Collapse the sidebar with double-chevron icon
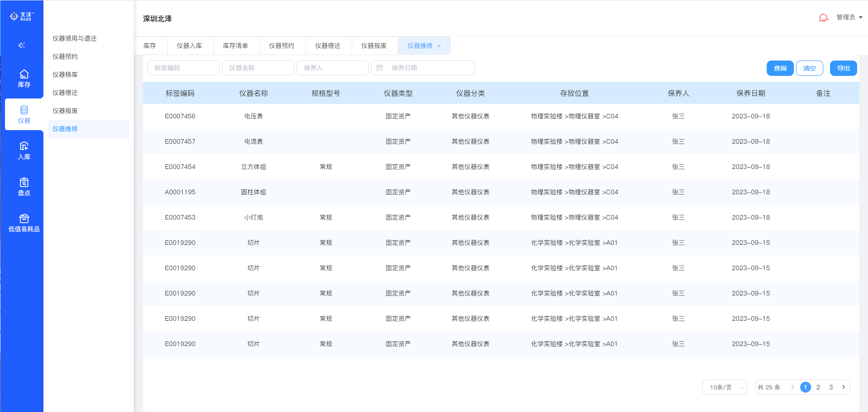Viewport: 868px width, 412px height. tap(22, 45)
